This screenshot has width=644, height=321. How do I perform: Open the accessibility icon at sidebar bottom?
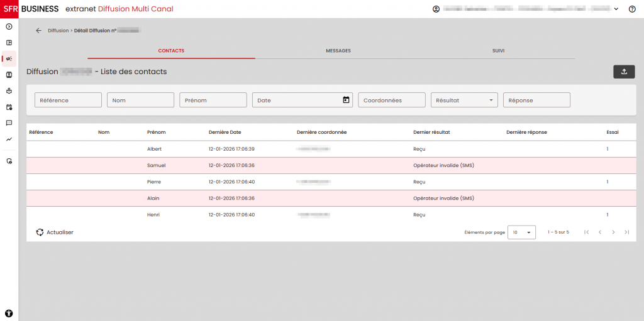[x=9, y=312]
